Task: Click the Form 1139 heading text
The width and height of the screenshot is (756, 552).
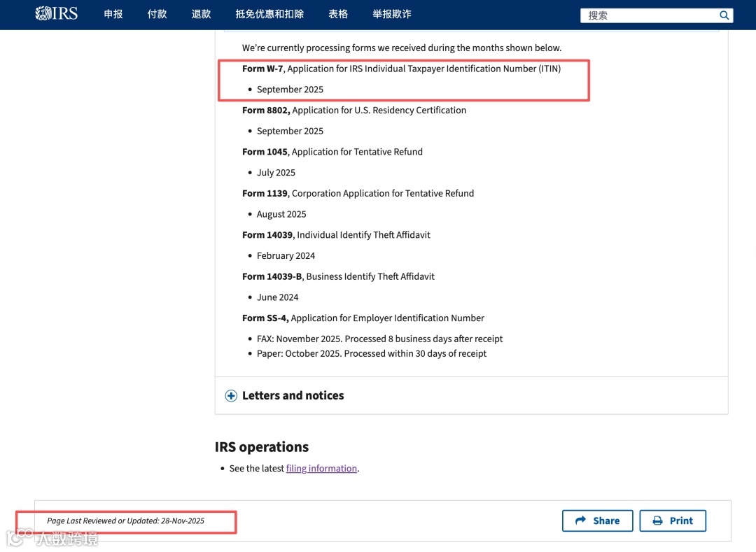Action: (x=358, y=193)
